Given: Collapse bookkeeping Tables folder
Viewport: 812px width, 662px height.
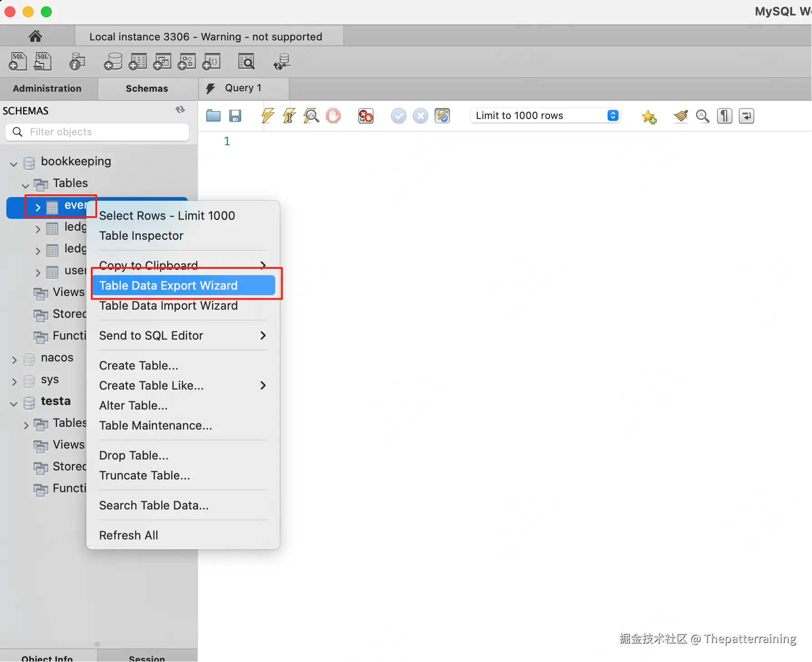Looking at the screenshot, I should [x=25, y=185].
